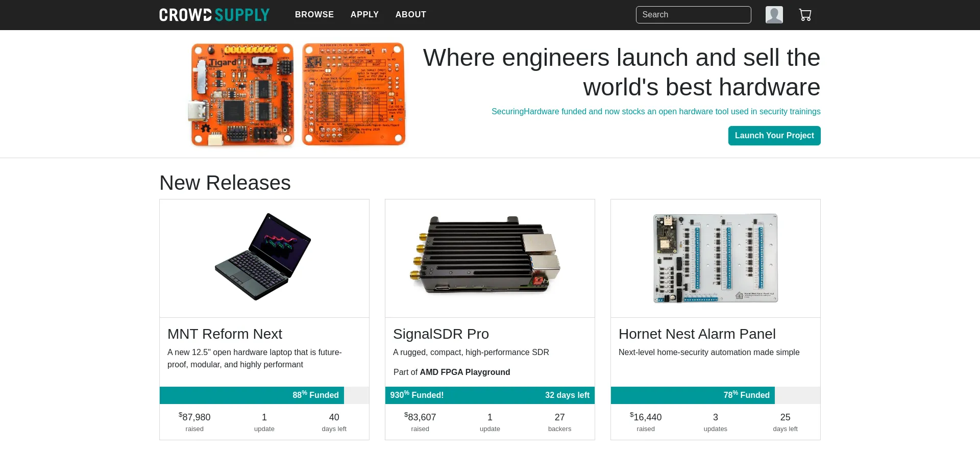This screenshot has width=980, height=453.
Task: Open the About menu item
Action: [x=410, y=15]
